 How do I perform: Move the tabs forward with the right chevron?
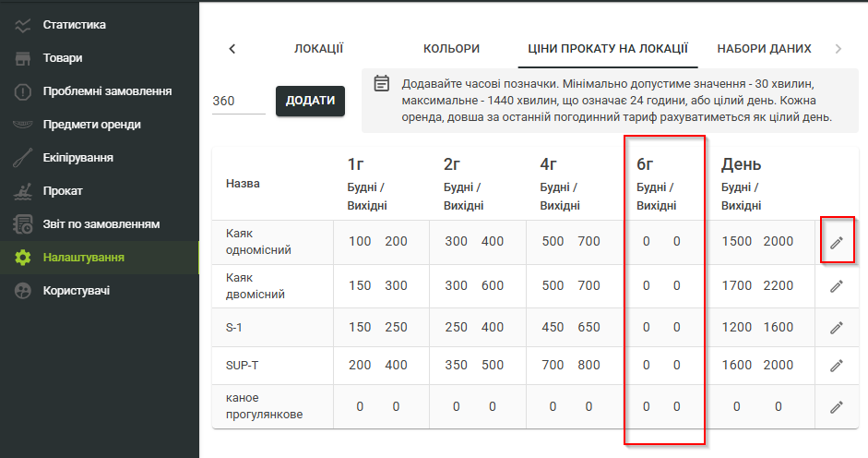[x=838, y=49]
